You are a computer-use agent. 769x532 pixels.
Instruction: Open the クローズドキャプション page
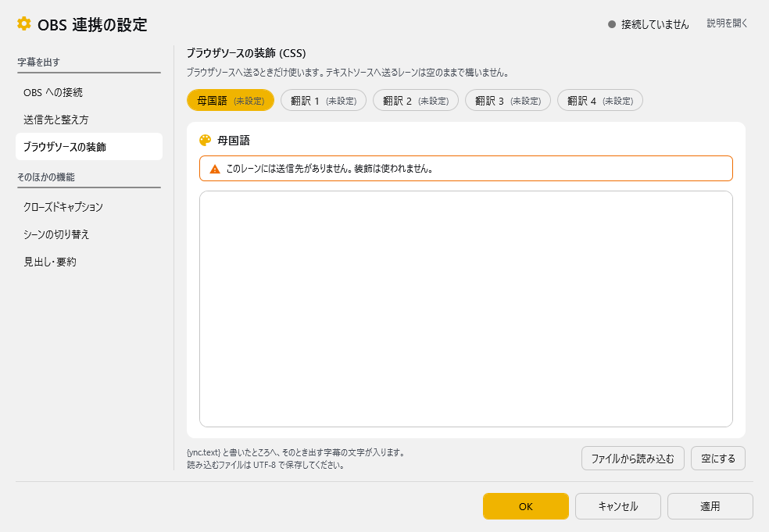click(89, 207)
